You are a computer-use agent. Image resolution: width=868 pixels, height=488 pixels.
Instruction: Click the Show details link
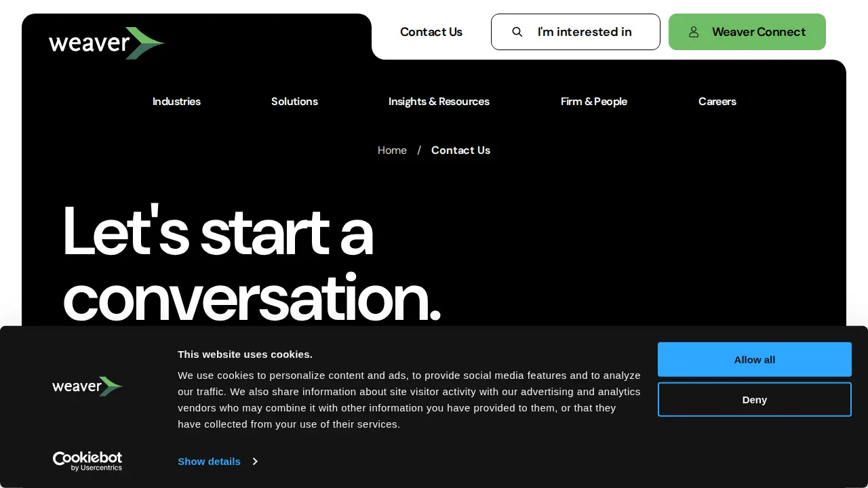click(209, 462)
